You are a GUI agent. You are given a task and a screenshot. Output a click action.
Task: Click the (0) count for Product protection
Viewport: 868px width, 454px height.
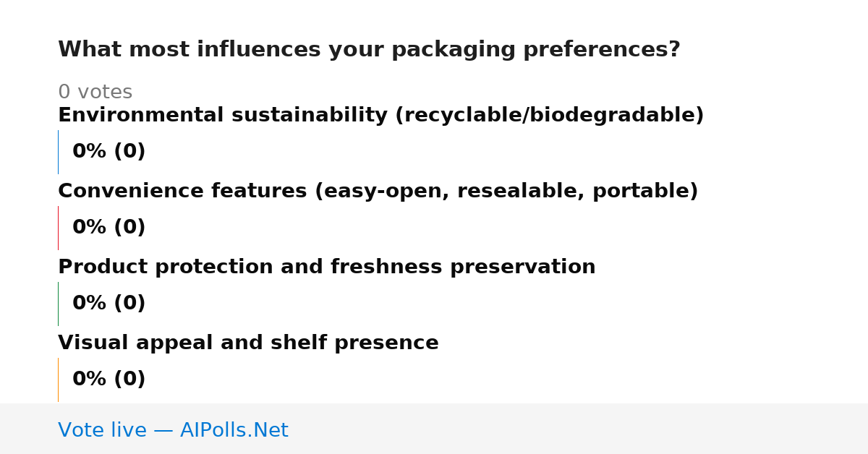[x=129, y=304]
